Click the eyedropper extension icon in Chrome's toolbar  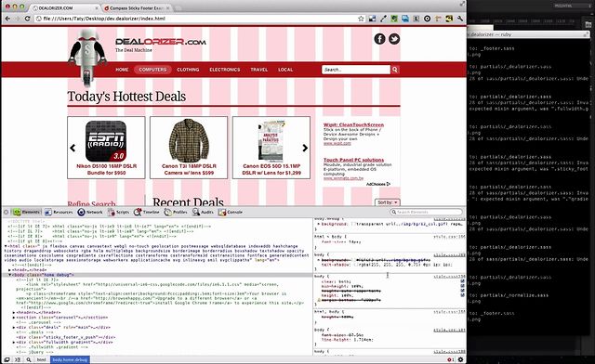click(x=383, y=19)
